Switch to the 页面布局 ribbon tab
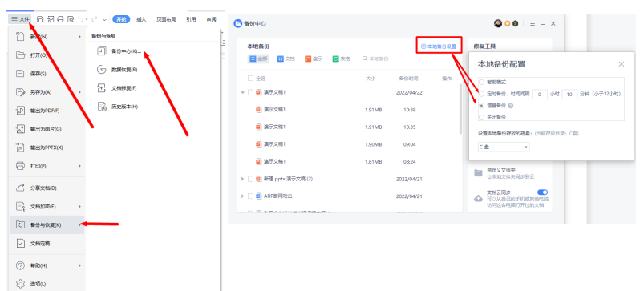644x291 pixels. point(166,19)
